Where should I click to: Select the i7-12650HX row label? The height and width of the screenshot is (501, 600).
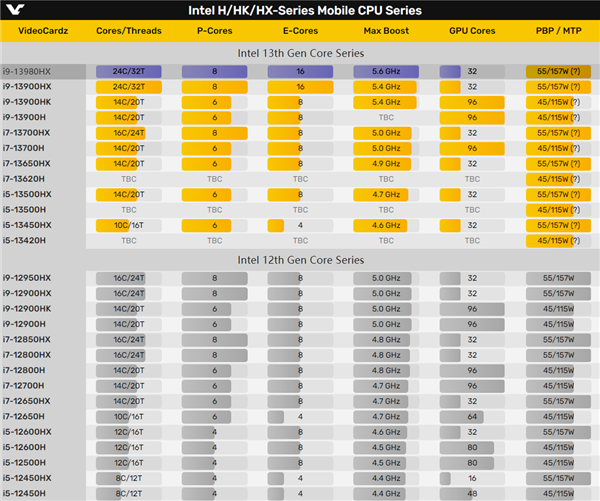click(x=26, y=401)
